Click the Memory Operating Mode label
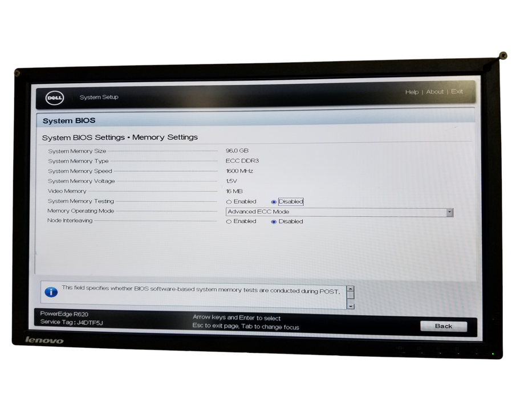 click(81, 211)
